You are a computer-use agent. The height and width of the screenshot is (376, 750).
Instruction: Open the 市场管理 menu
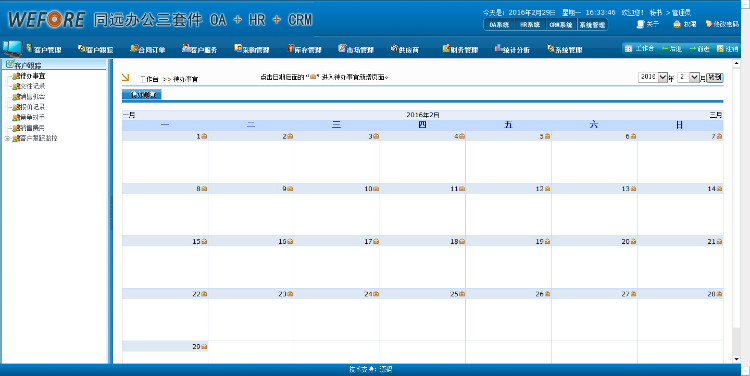(x=356, y=49)
